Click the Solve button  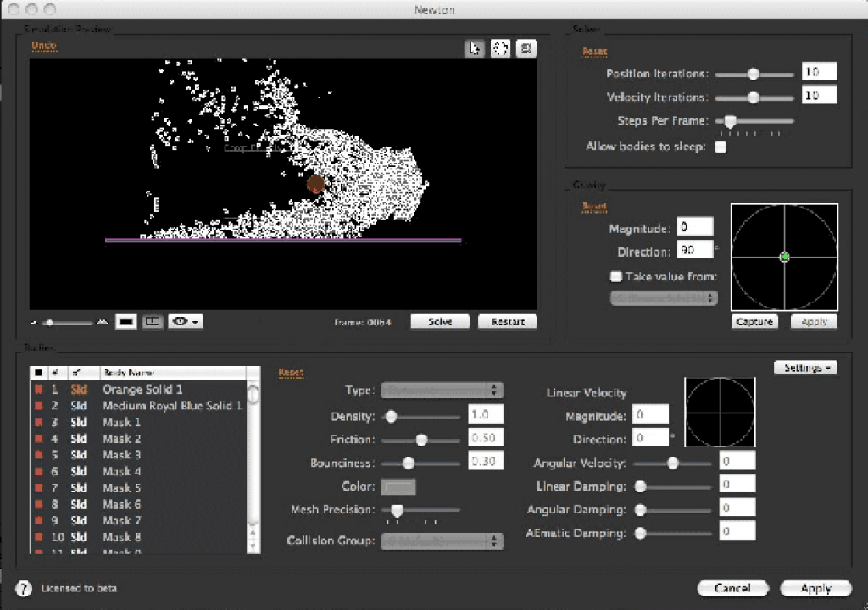440,322
